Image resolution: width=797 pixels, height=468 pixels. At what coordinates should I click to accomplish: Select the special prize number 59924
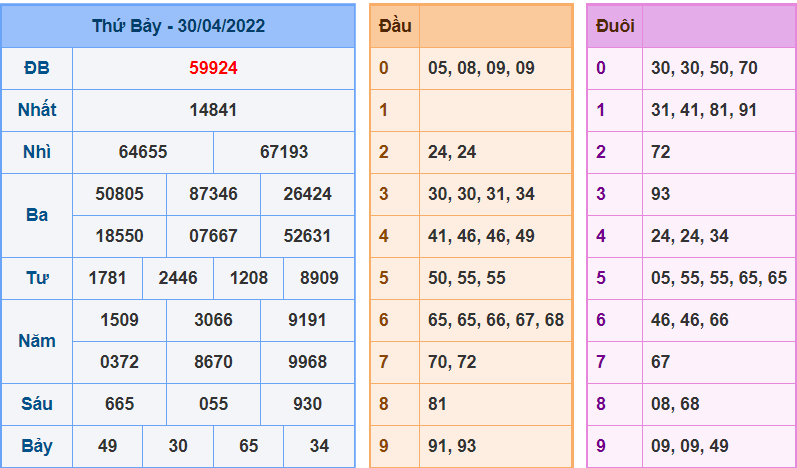(x=213, y=68)
